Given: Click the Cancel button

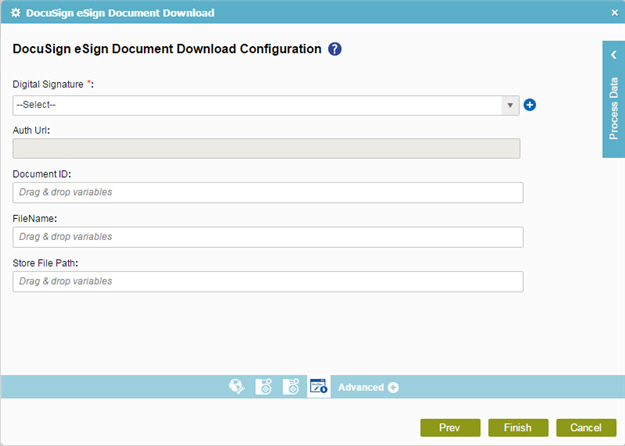Looking at the screenshot, I should [586, 428].
